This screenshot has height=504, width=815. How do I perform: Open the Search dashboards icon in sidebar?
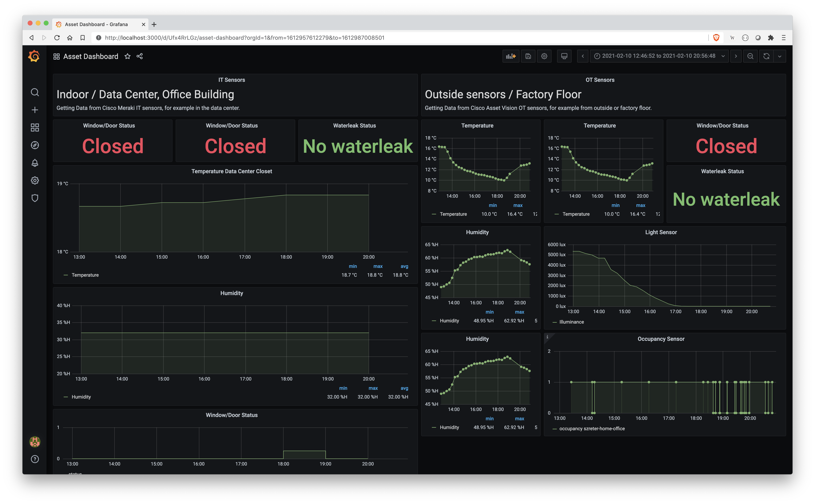[35, 92]
